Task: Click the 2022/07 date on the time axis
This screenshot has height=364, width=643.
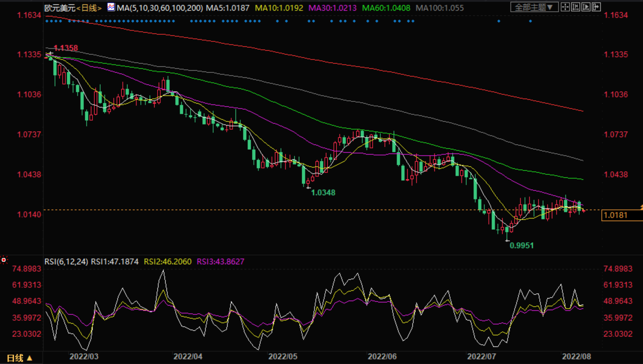Action: (x=482, y=356)
